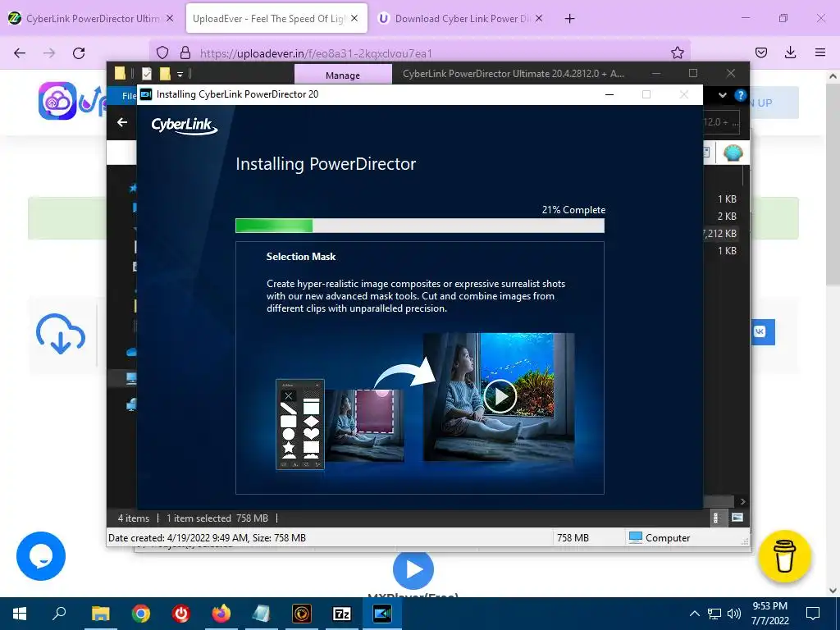Expand the File Explorer ribbon chevron
The width and height of the screenshot is (840, 630).
[x=723, y=95]
